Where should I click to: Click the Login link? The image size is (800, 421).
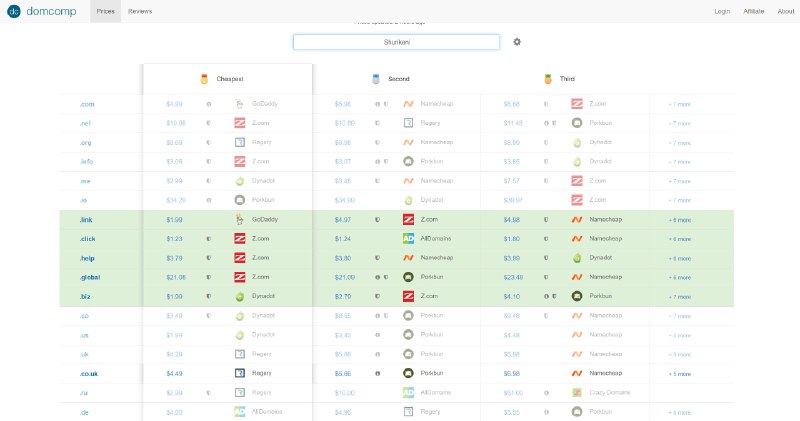tap(722, 11)
